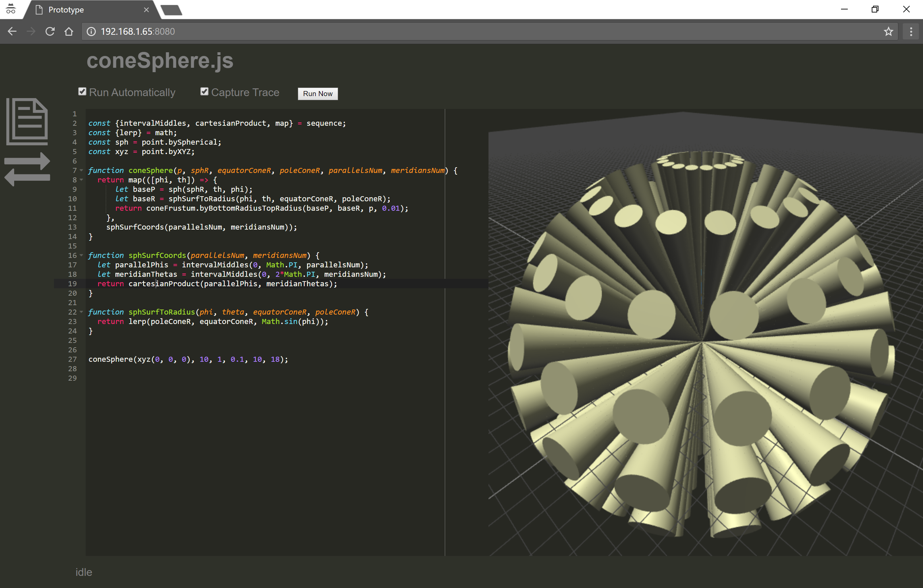Minimize the browser window

pyautogui.click(x=844, y=9)
